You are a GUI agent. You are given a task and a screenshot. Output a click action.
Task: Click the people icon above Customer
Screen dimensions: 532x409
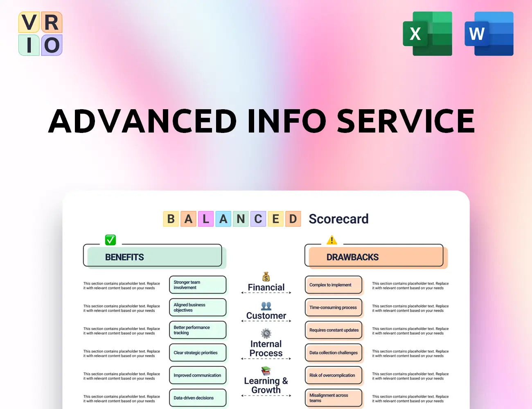click(x=266, y=306)
